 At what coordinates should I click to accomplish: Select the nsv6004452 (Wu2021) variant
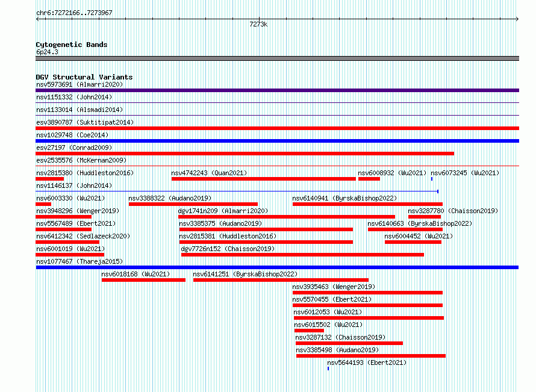coord(419,236)
